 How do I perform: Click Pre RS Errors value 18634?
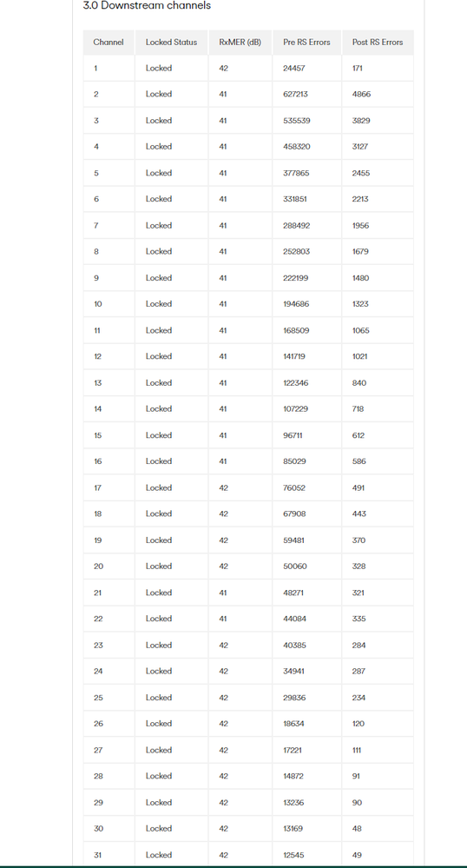(293, 724)
